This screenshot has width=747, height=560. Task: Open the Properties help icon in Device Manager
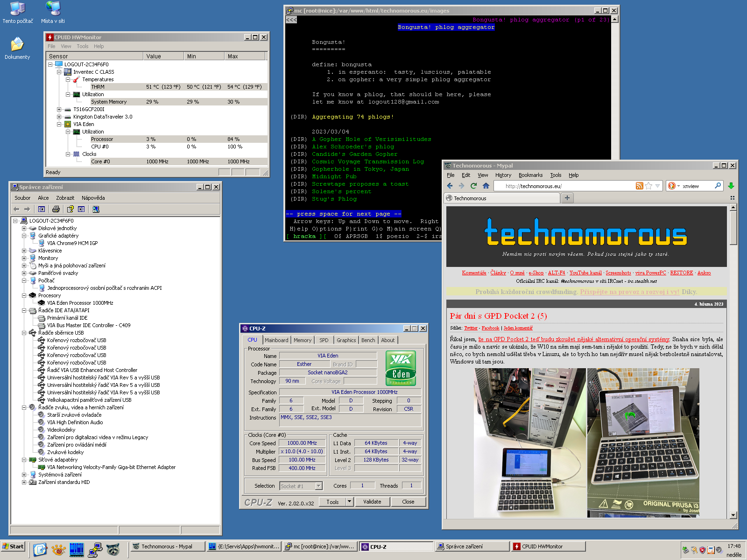coord(70,209)
